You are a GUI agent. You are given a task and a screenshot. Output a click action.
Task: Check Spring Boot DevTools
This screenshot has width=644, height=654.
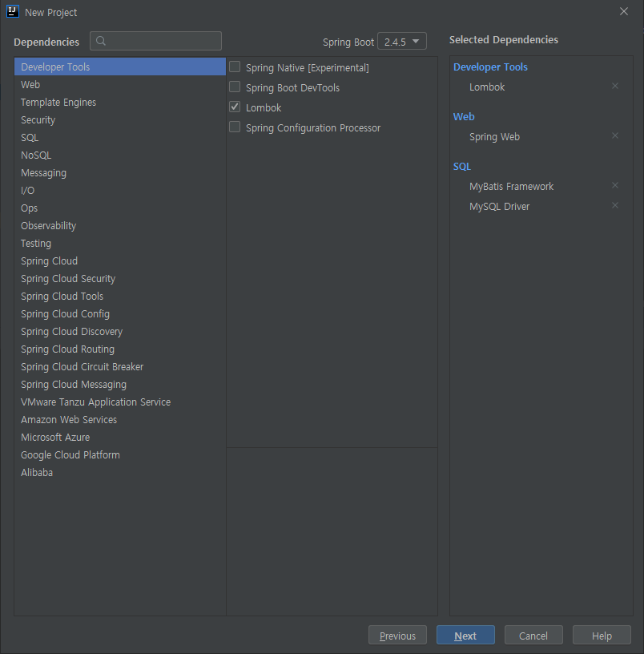(235, 87)
